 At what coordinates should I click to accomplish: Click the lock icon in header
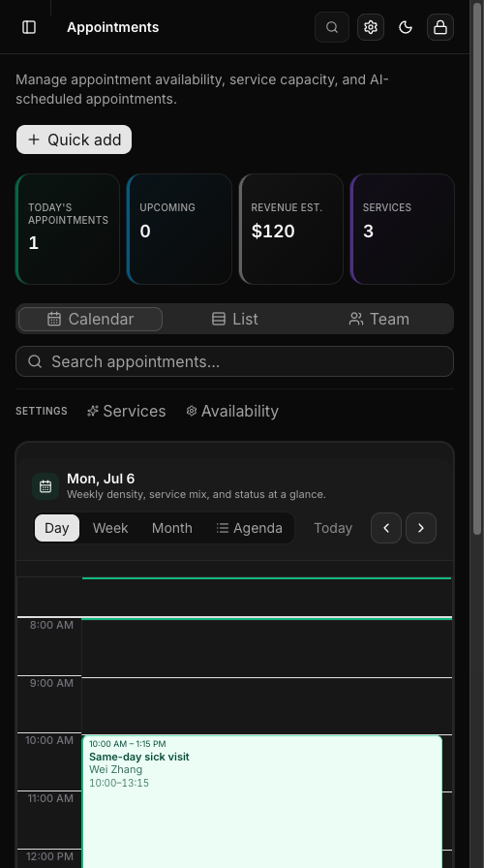click(x=440, y=27)
